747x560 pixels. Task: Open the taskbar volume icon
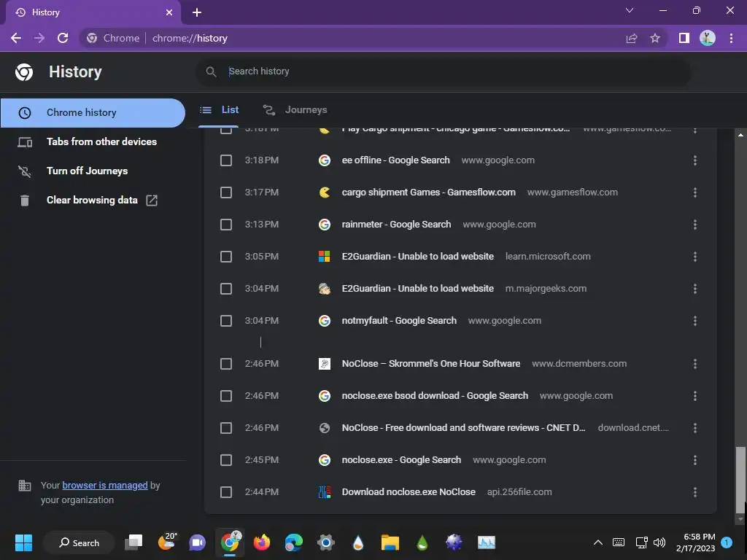659,542
